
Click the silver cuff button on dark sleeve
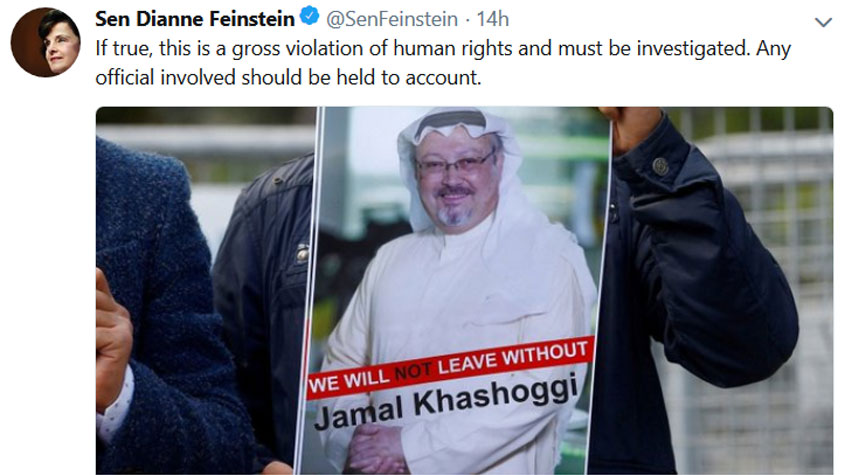tap(660, 167)
